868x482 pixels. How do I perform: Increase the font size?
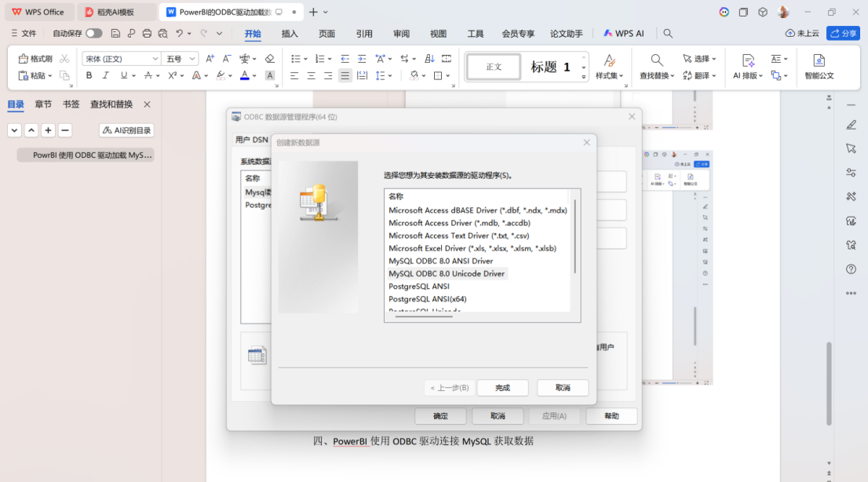coord(210,59)
